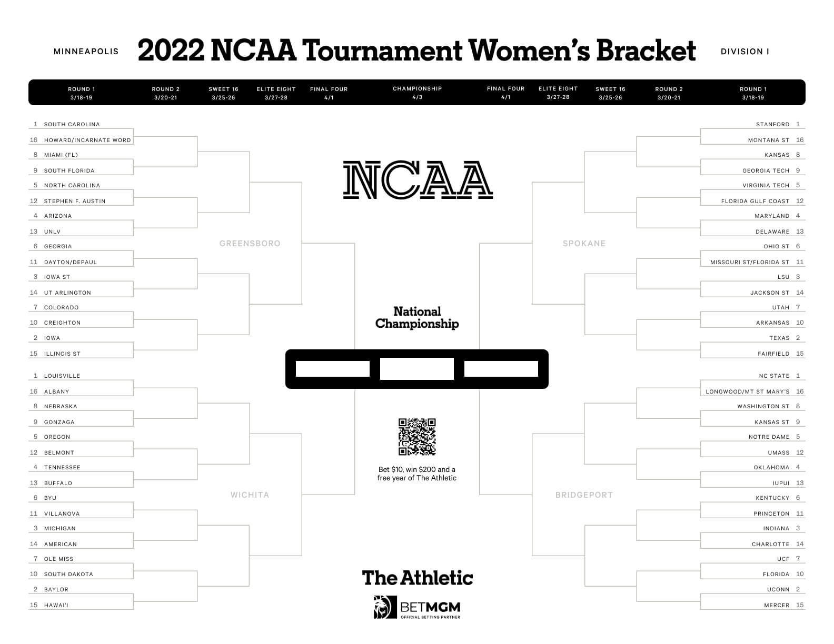834x644 pixels.
Task: Click the large NCAA logo
Action: tap(418, 180)
